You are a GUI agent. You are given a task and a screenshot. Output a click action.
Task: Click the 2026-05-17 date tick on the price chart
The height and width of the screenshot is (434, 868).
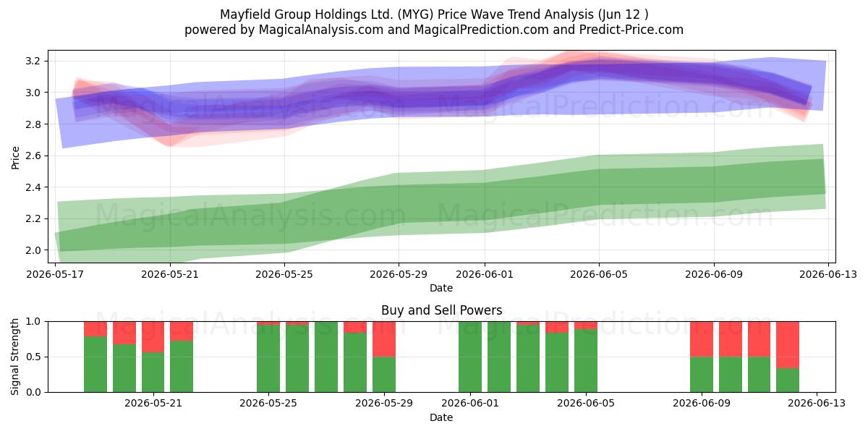pyautogui.click(x=55, y=274)
